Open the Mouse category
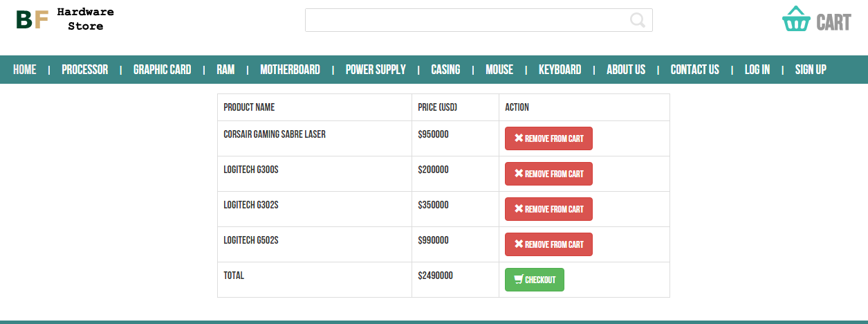The width and height of the screenshot is (868, 324). pos(499,70)
